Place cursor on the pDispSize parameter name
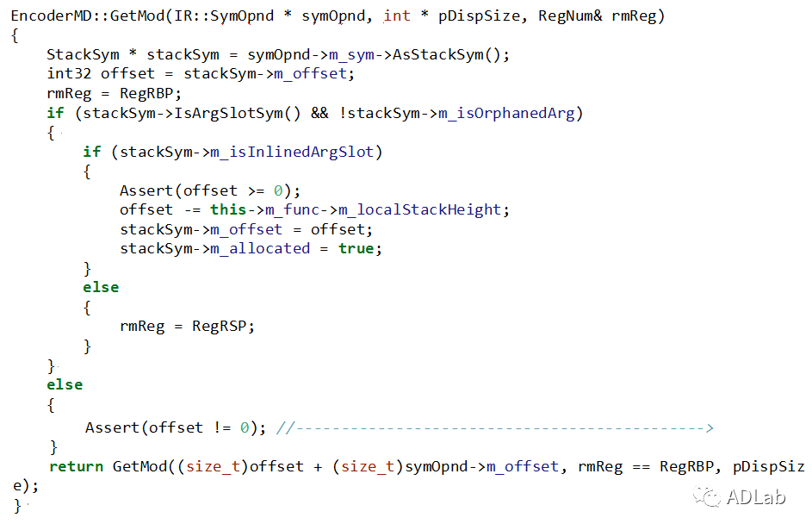This screenshot has width=812, height=530. pyautogui.click(x=482, y=16)
